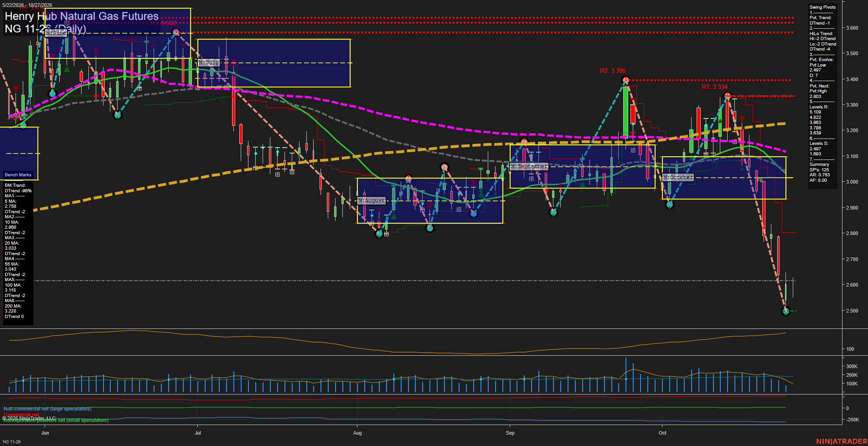Click the 3.600 price axis label

tap(852, 28)
